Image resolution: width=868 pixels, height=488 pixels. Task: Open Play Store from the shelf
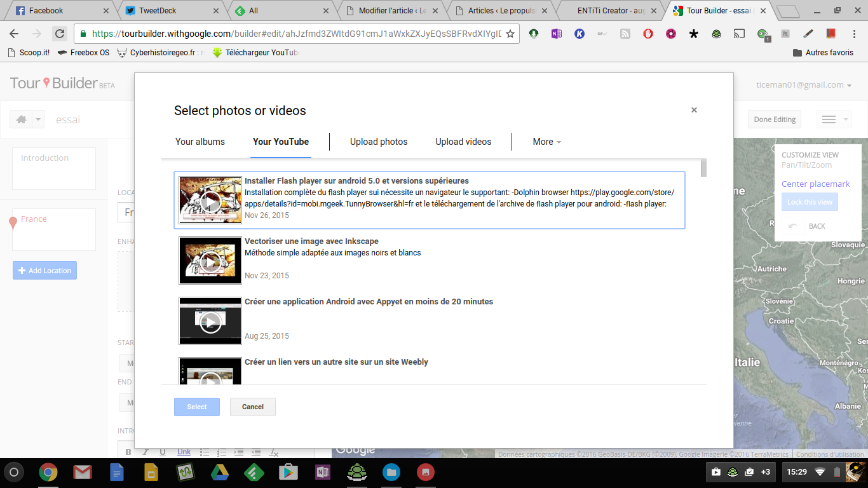tap(288, 472)
